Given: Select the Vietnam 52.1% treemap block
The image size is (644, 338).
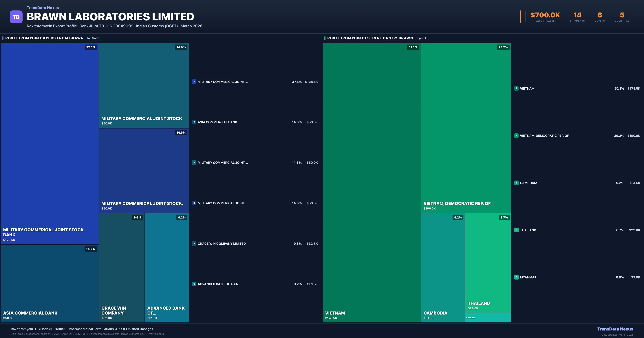Looking at the screenshot, I should pyautogui.click(x=372, y=183).
